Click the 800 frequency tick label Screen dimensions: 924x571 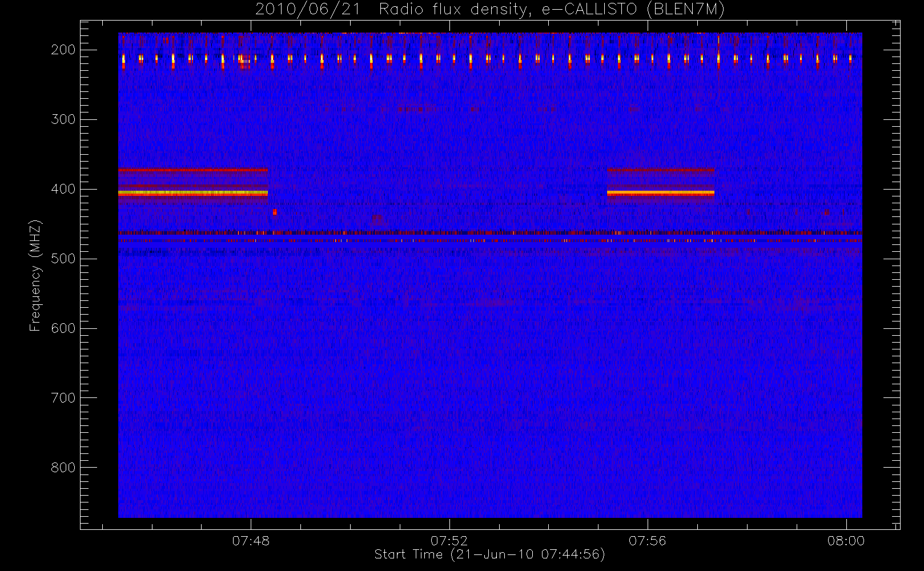(63, 468)
